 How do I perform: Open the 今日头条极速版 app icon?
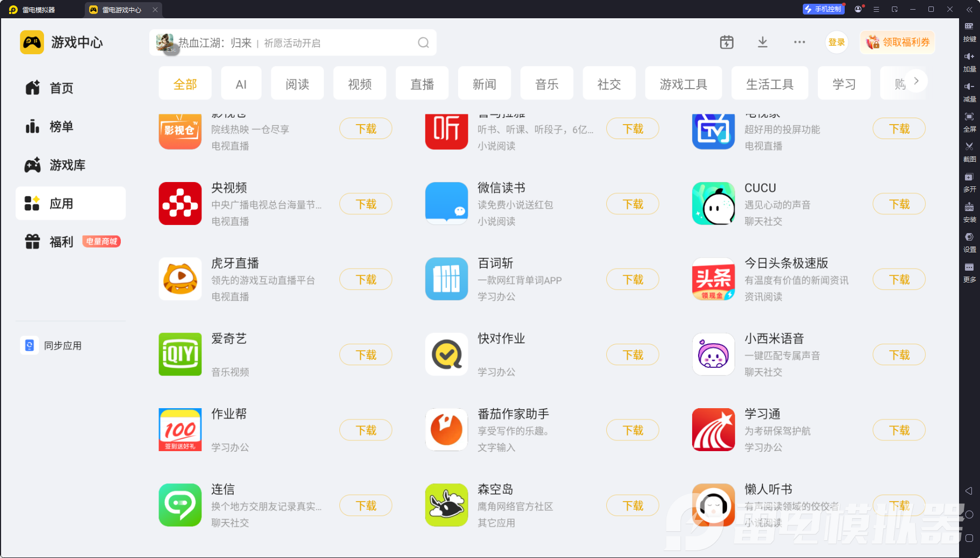coord(714,279)
